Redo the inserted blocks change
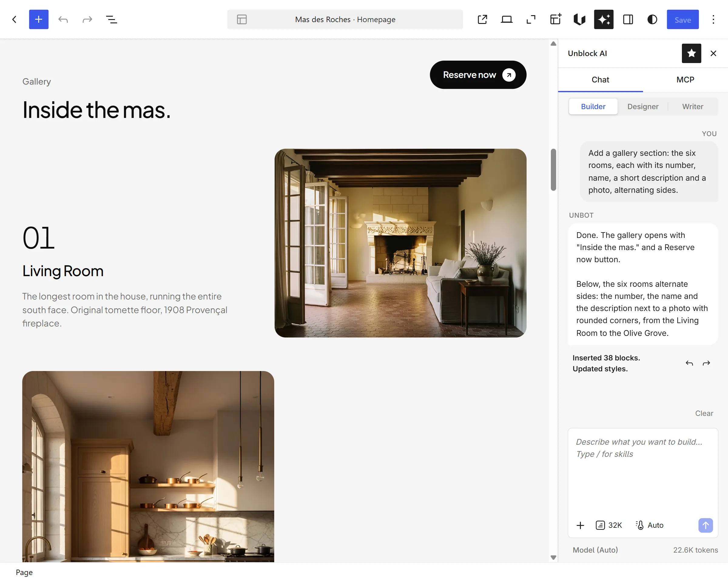This screenshot has height=582, width=728. (706, 363)
